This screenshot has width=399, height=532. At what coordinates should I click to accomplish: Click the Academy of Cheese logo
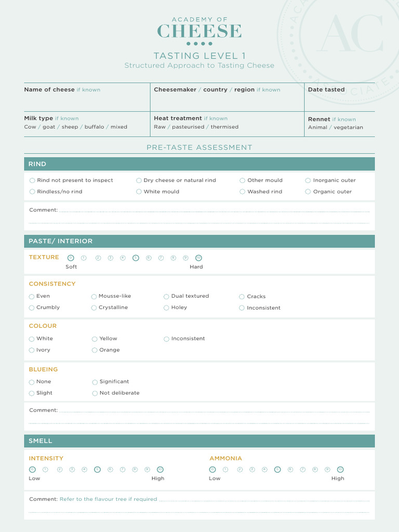click(x=199, y=31)
